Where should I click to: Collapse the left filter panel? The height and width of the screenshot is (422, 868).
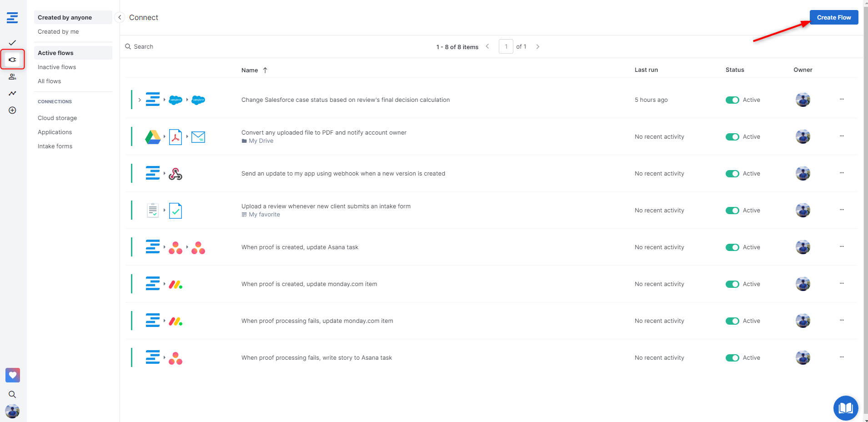[120, 17]
